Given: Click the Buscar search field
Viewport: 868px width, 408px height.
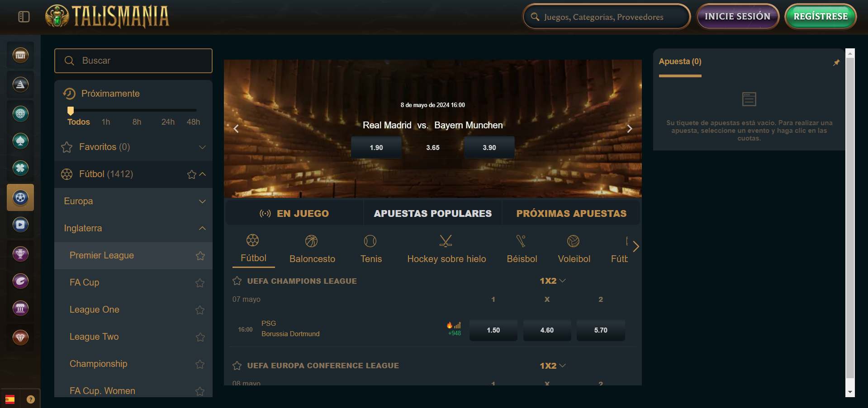Looking at the screenshot, I should [x=133, y=61].
